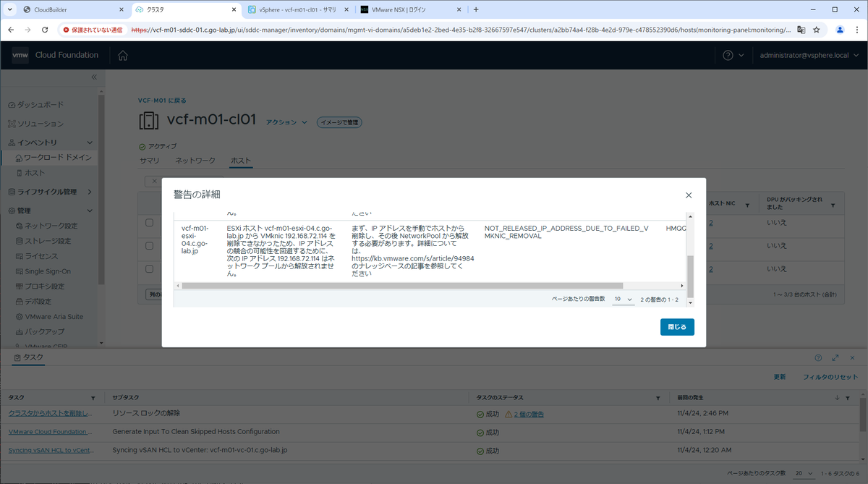Viewport: 868px width, 484px height.
Task: Click フィルタのリセット in task panel
Action: pyautogui.click(x=830, y=377)
